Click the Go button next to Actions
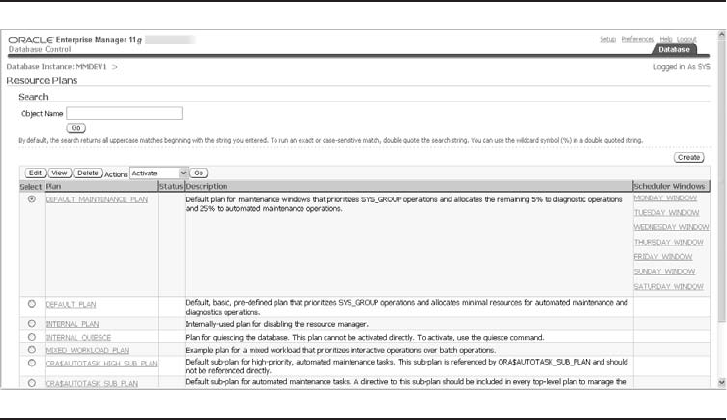 click(198, 173)
